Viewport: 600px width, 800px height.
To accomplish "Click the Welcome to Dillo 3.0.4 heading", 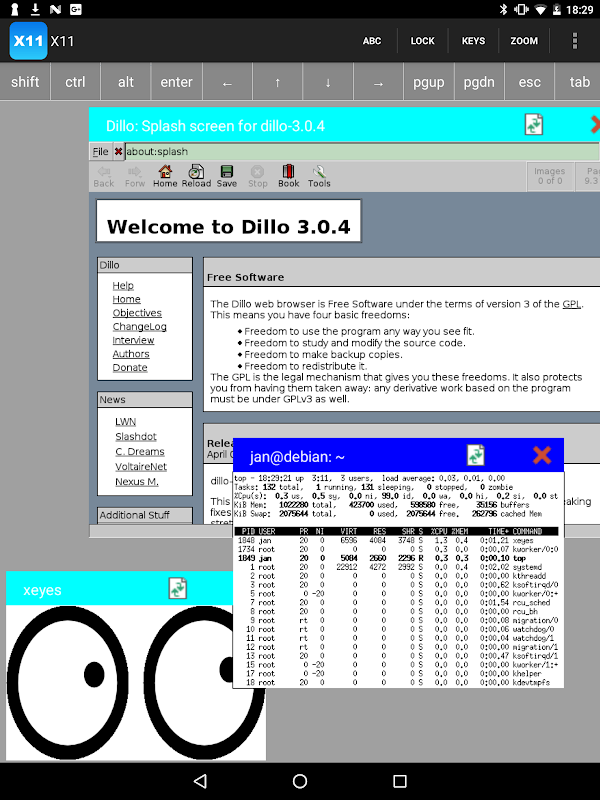I will pos(229,227).
